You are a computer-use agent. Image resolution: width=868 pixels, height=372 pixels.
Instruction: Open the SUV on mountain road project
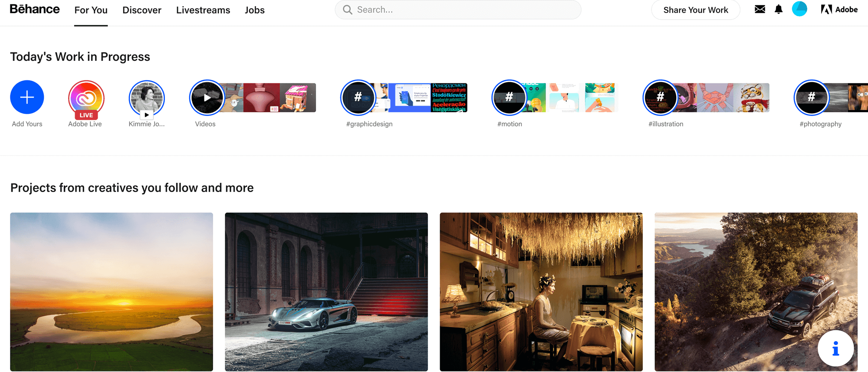[x=756, y=292]
